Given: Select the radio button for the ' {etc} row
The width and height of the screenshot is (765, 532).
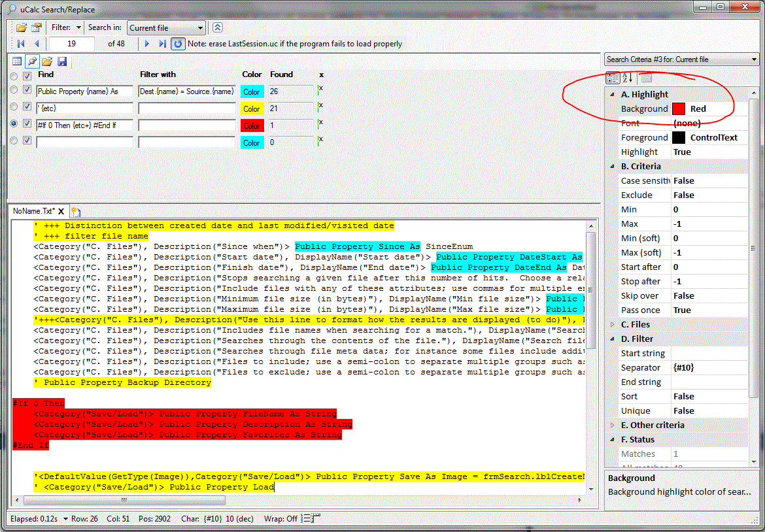Looking at the screenshot, I should [x=14, y=107].
